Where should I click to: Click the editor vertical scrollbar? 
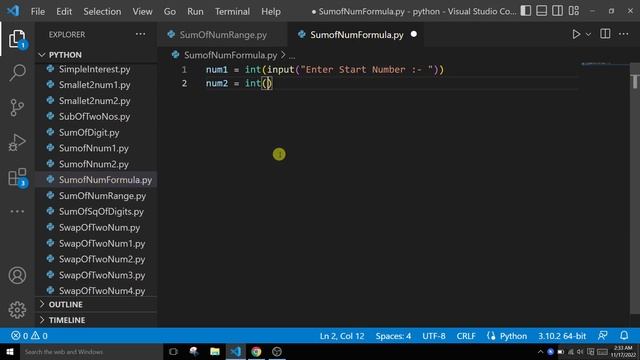tap(635, 188)
